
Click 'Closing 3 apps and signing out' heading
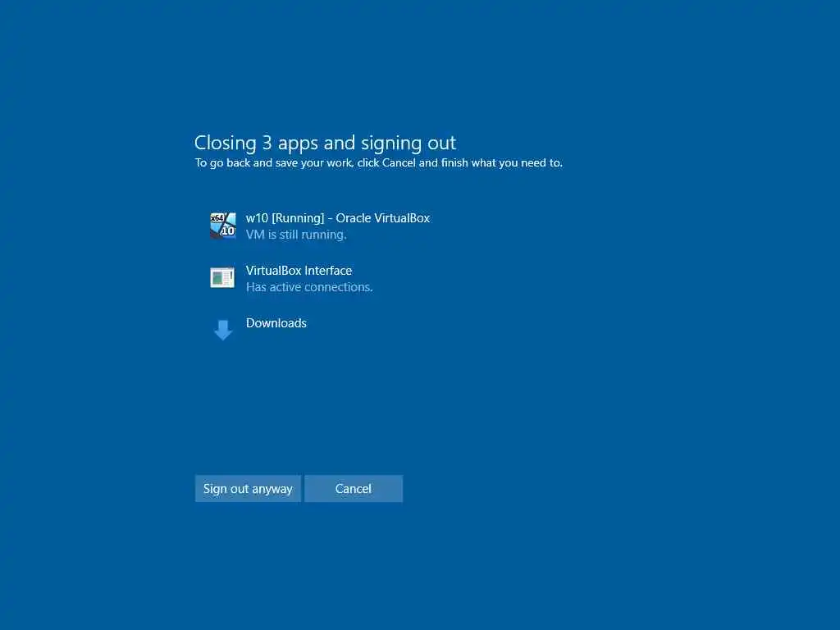325,143
